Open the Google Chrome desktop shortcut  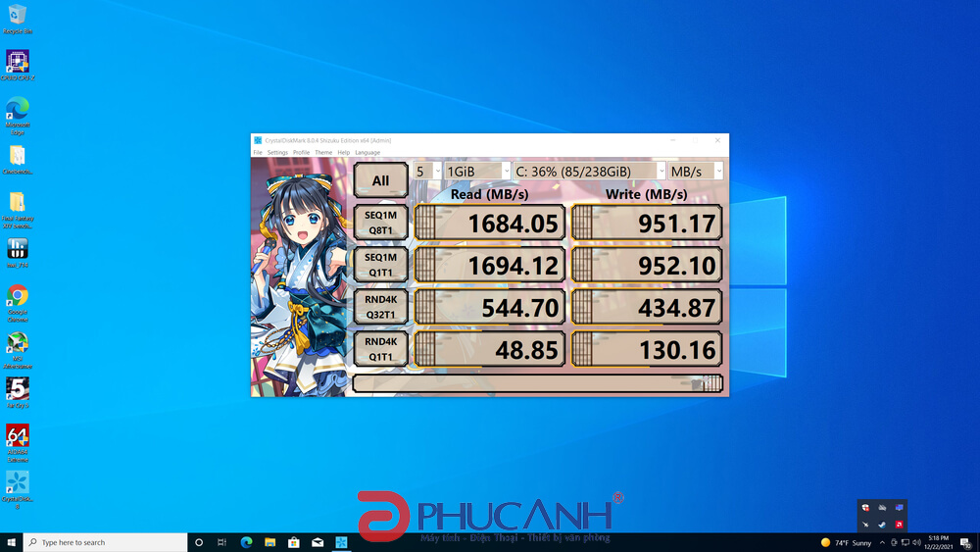18,303
